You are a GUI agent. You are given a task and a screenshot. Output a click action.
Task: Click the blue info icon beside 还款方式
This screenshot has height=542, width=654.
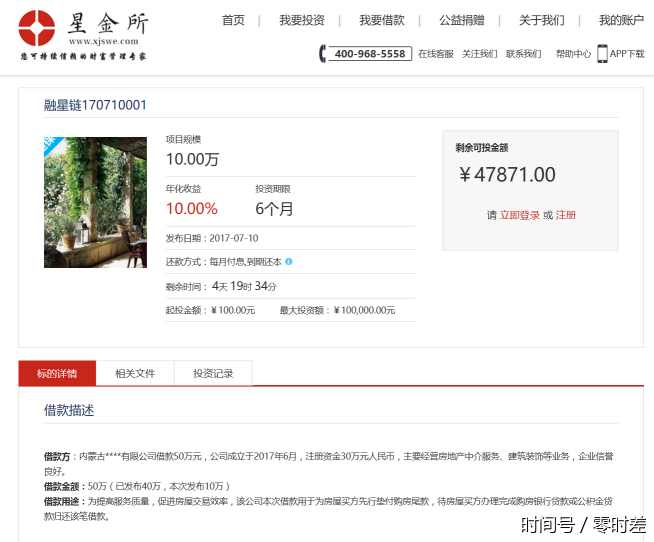pyautogui.click(x=289, y=262)
